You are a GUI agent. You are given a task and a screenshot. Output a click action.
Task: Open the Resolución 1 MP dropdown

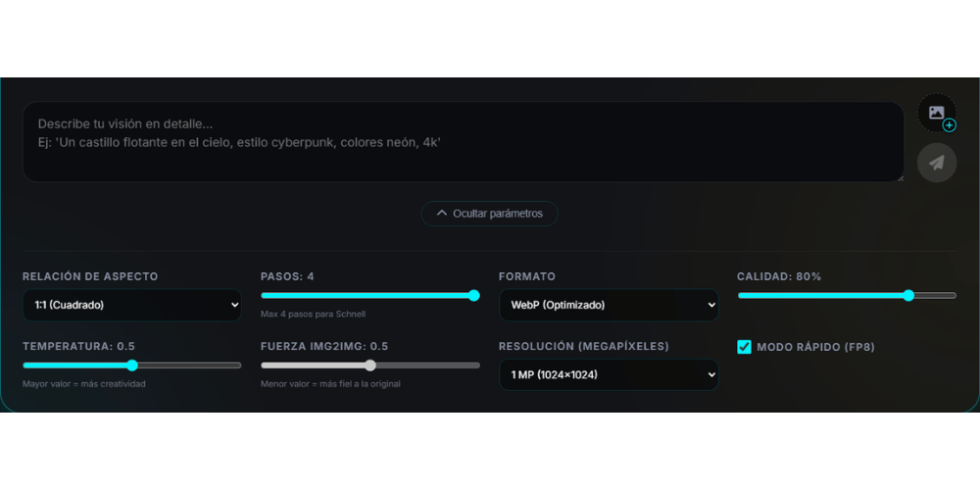tap(609, 375)
